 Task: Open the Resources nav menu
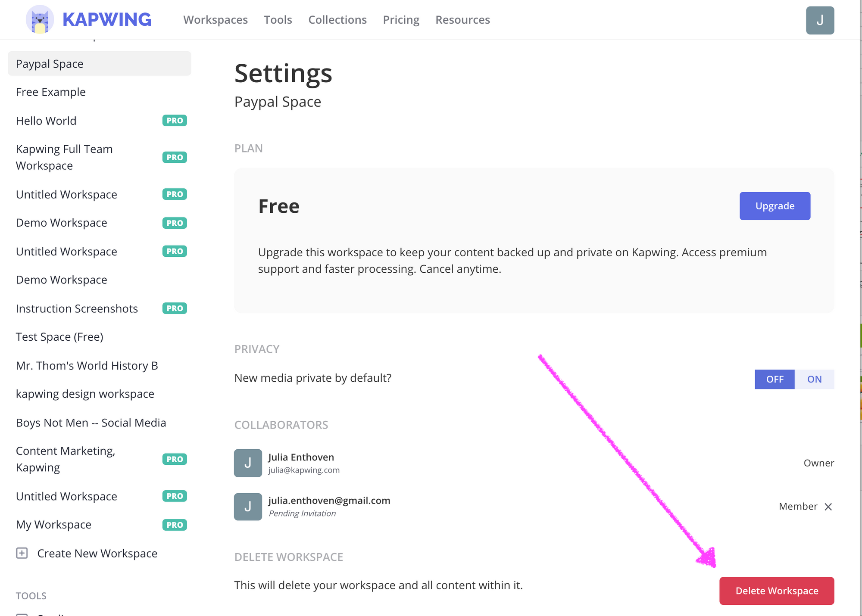[462, 20]
